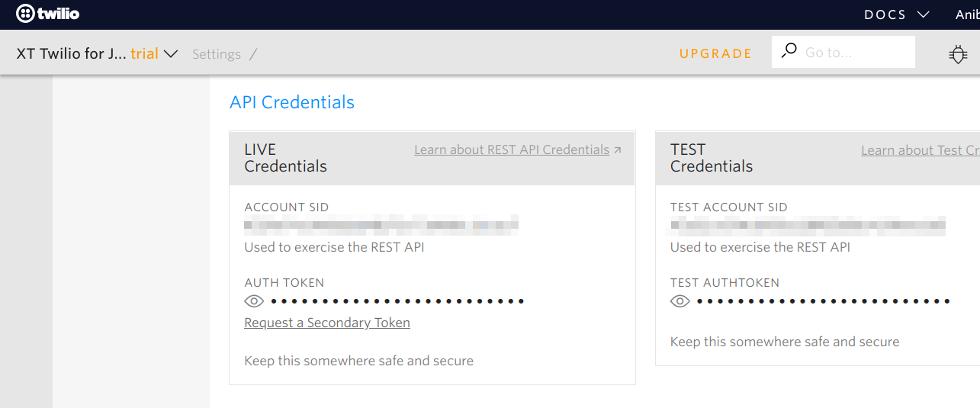
Task: Click the blurred Test Account SID value
Action: point(808,224)
